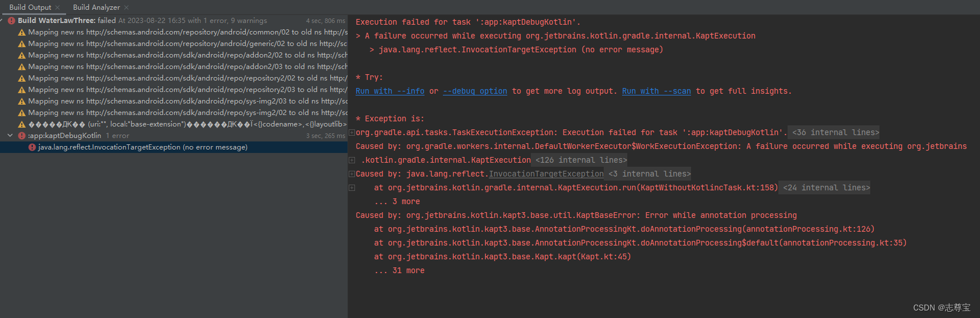Click the 'Run with --scan' link
Image resolution: width=980 pixels, height=318 pixels.
[x=657, y=91]
